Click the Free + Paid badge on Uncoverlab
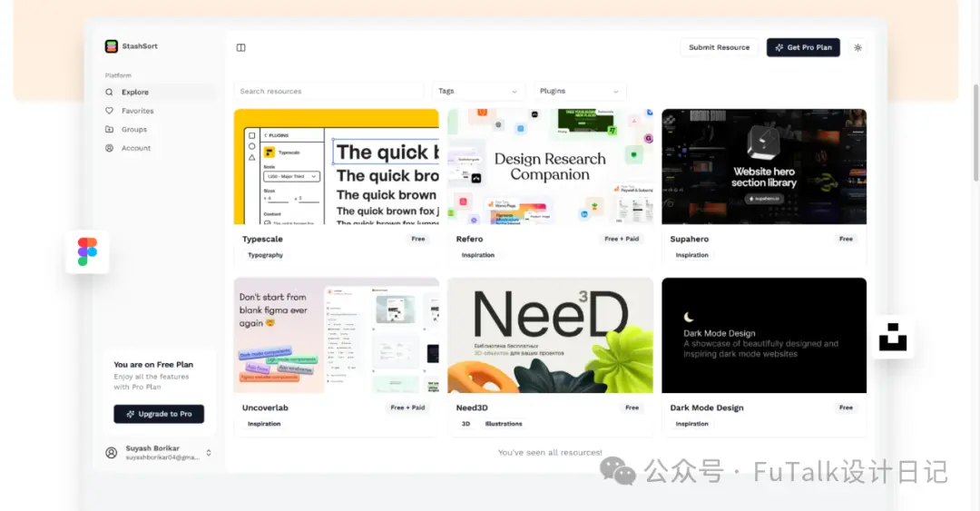 [x=407, y=408]
